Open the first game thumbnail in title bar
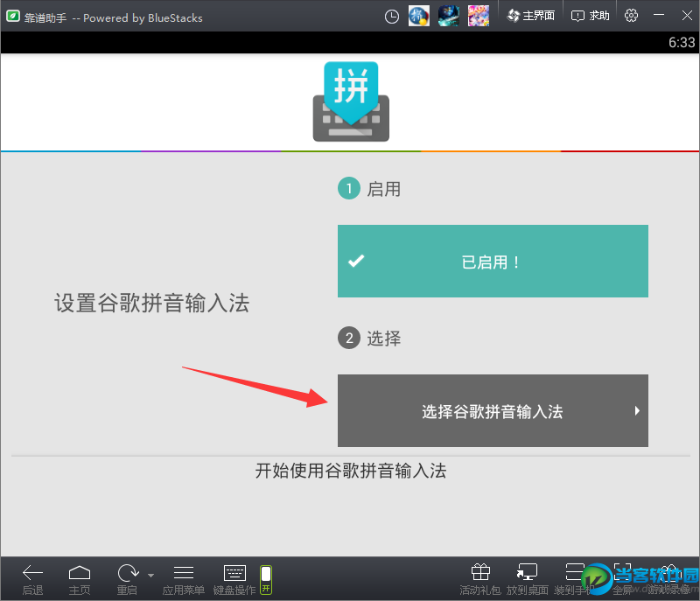The image size is (700, 601). click(x=419, y=16)
